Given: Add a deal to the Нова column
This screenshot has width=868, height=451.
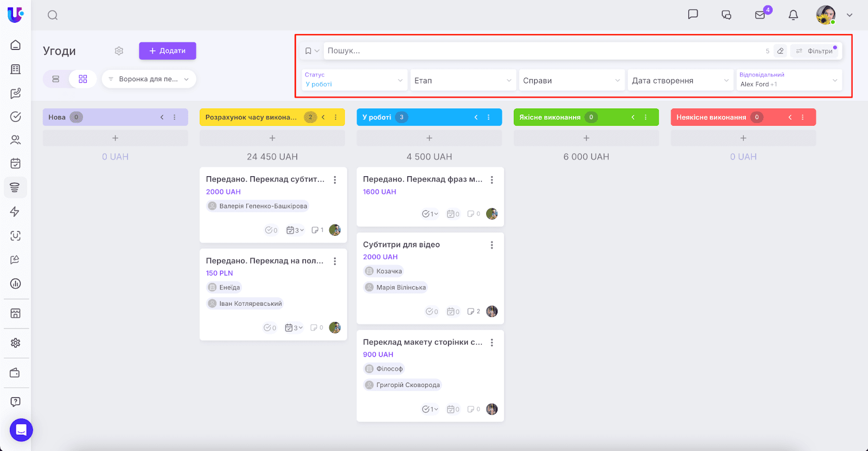Looking at the screenshot, I should (x=116, y=138).
